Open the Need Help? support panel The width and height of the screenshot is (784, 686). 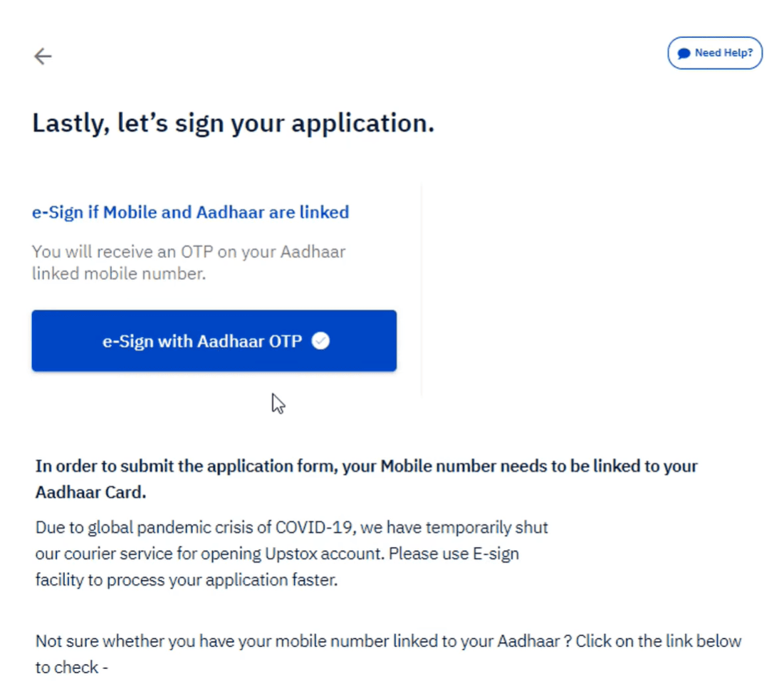pyautogui.click(x=714, y=53)
